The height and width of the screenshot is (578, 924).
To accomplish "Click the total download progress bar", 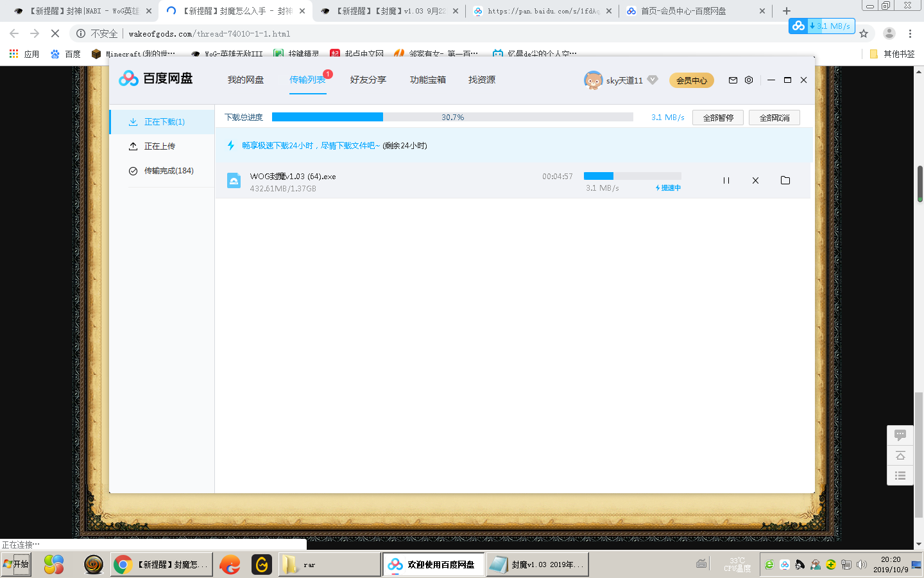I will coord(452,117).
